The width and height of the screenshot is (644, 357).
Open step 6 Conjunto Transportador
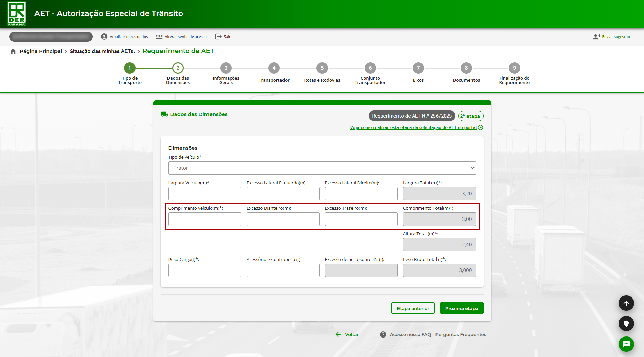(370, 74)
